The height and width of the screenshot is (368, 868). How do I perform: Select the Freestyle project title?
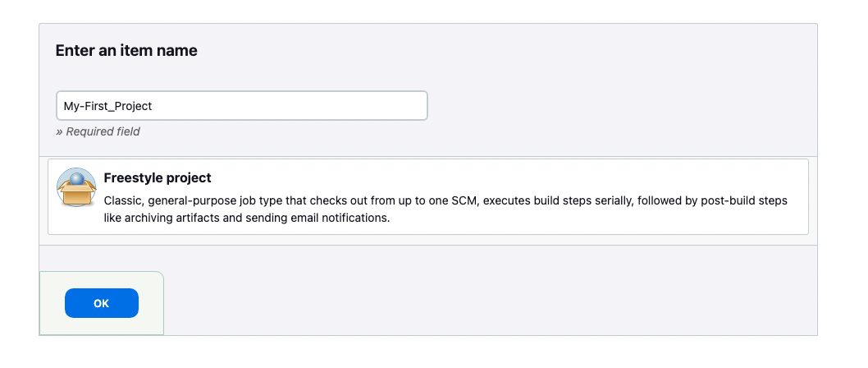click(x=158, y=178)
